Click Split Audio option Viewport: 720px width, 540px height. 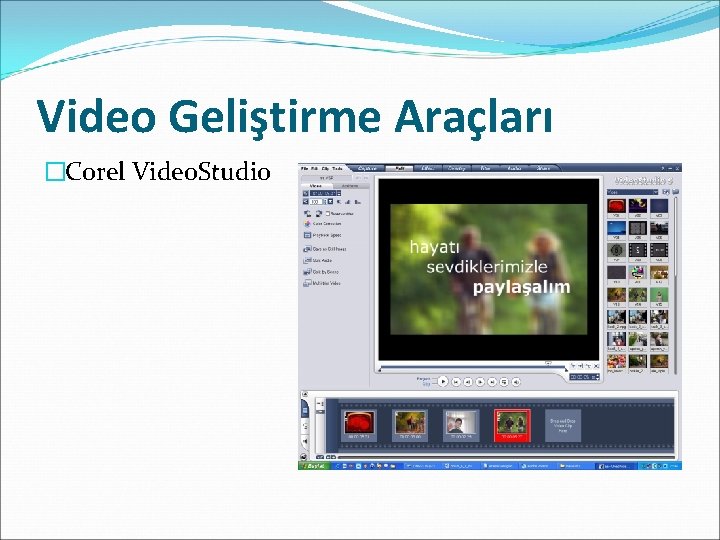pos(318,260)
